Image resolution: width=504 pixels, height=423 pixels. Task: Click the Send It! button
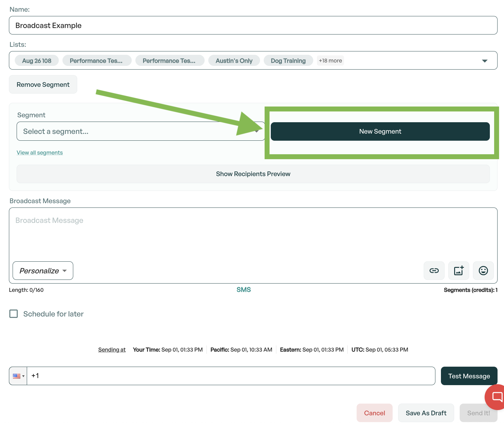click(478, 413)
